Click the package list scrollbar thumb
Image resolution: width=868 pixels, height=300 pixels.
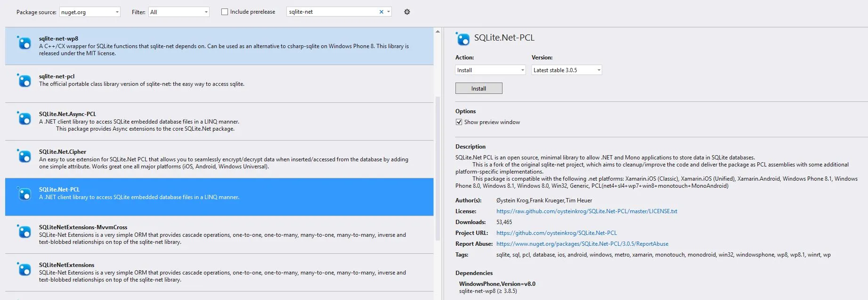(x=438, y=168)
